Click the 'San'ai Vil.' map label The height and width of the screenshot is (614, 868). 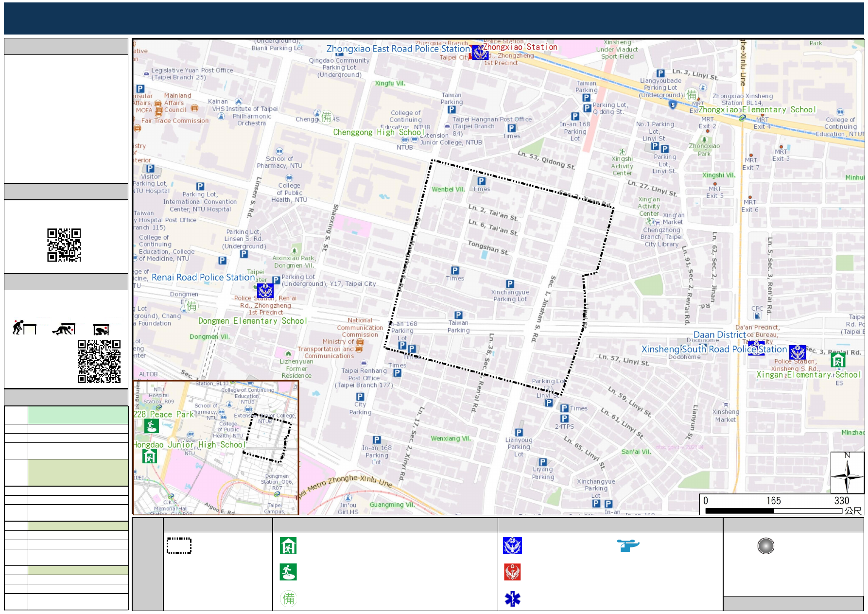click(636, 452)
